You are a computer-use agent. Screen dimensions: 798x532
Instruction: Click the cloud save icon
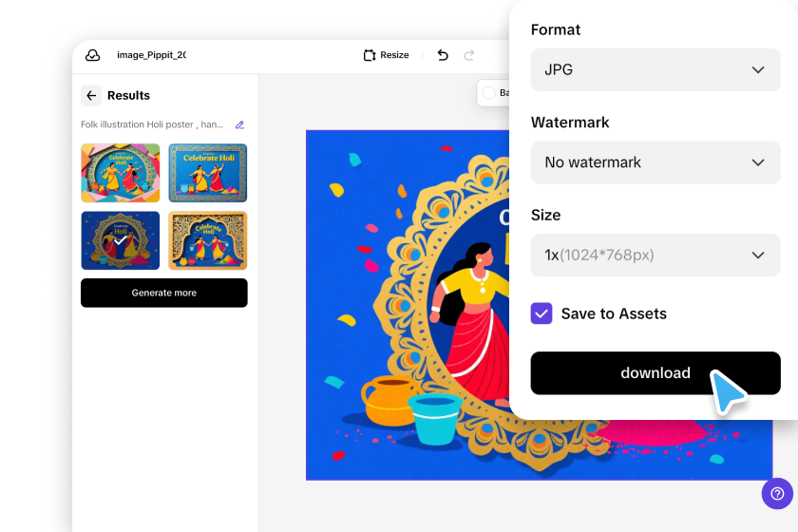point(93,55)
